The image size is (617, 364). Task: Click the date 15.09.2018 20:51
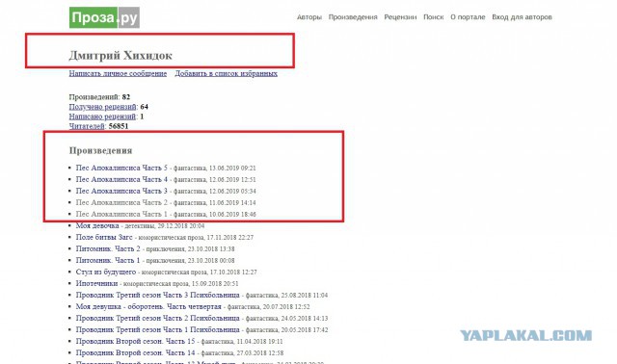[x=215, y=284]
